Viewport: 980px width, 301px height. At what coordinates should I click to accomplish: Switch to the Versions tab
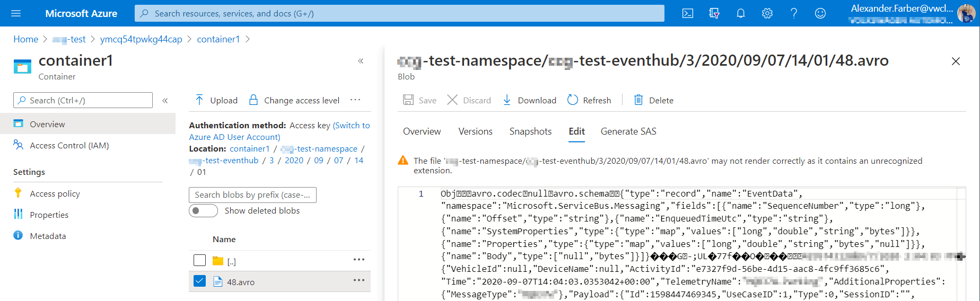(475, 131)
